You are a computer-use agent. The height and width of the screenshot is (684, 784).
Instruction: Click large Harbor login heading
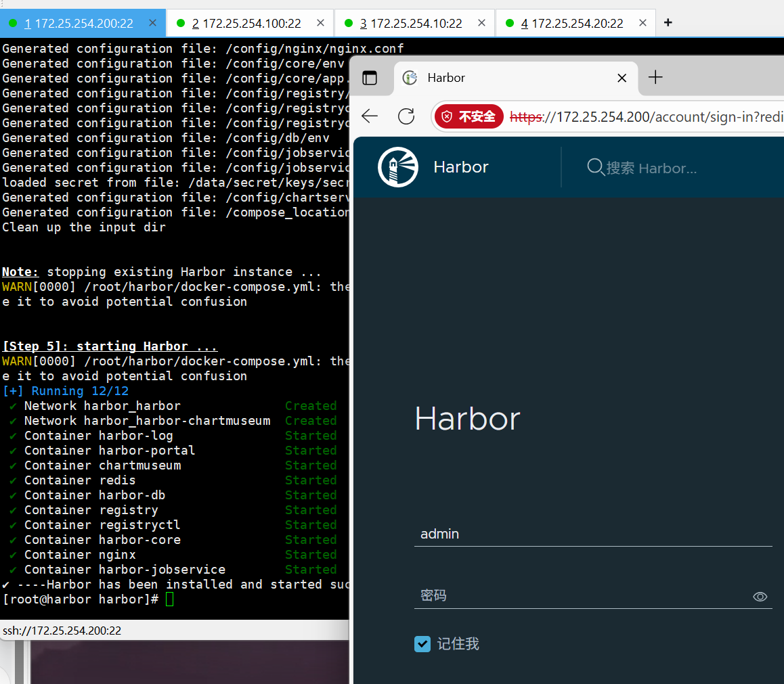pos(468,419)
